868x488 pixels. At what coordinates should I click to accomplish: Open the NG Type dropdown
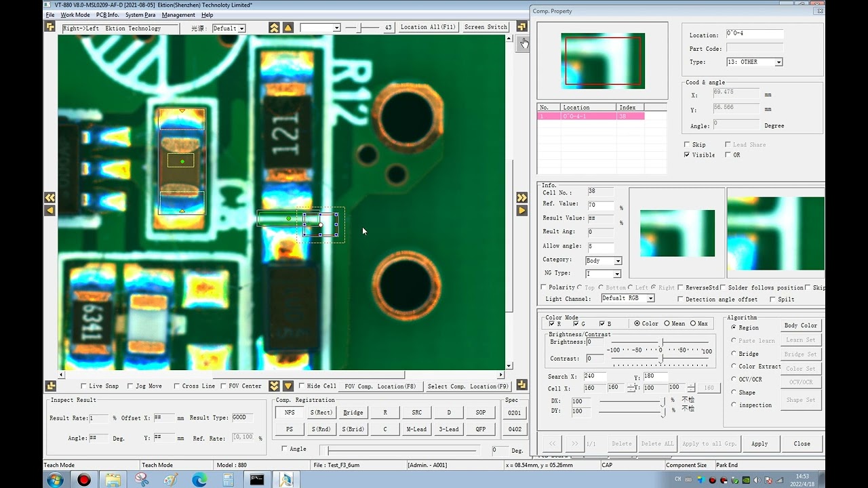604,274
